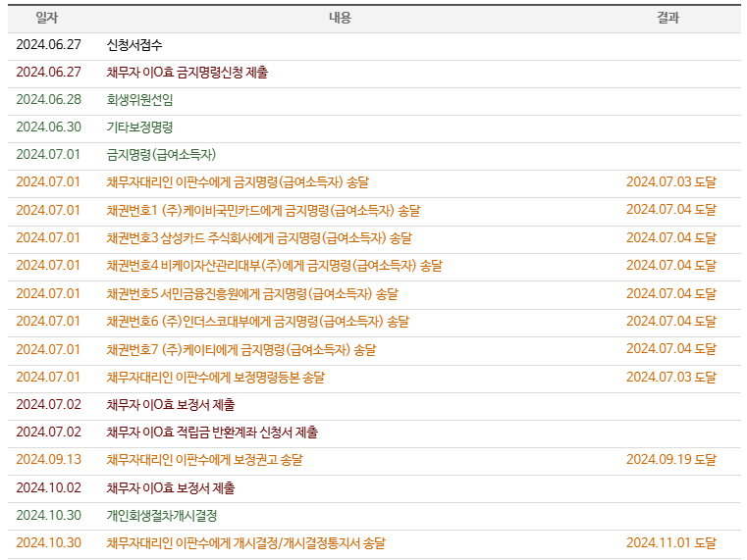Image resolution: width=747 pixels, height=560 pixels.
Task: Select the 채권번호1 (주)케이비국민카드 송달 entry
Action: 263,210
